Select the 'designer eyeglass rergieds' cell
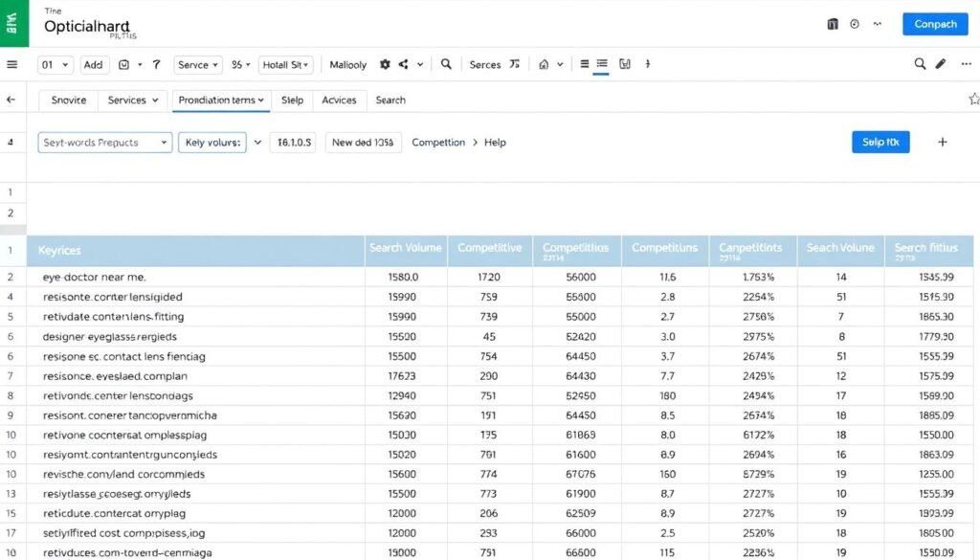980x560 pixels. coord(195,336)
